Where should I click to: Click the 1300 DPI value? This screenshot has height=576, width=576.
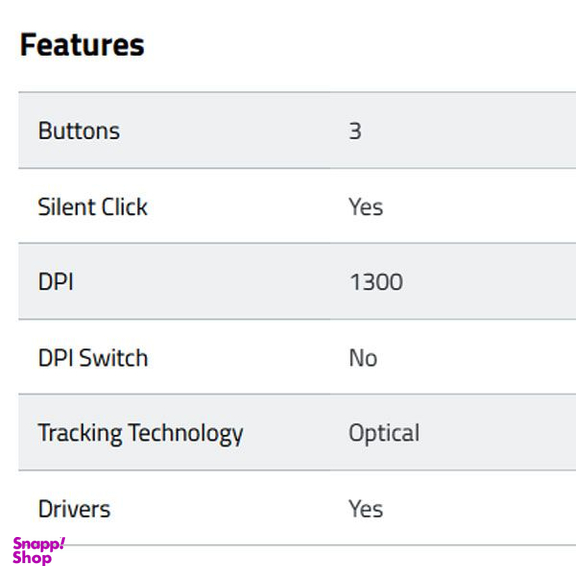(376, 282)
